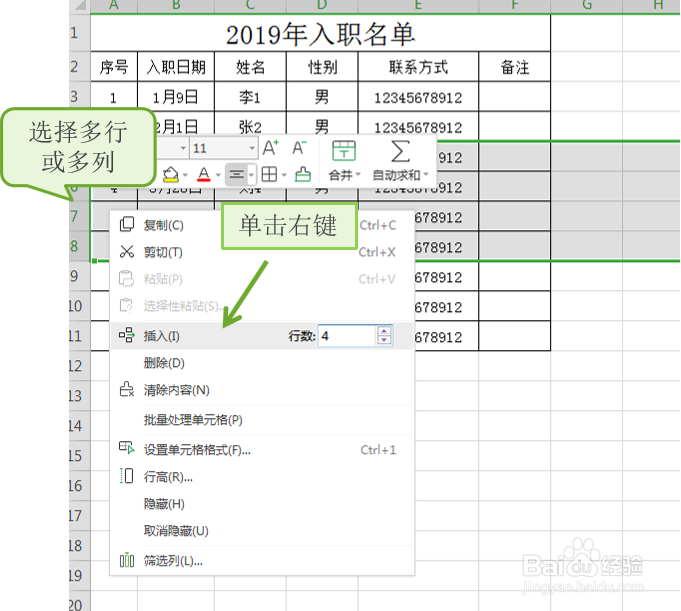The width and height of the screenshot is (681, 611).
Task: Open 设置单元格格式(F)... menu entry
Action: click(262, 450)
